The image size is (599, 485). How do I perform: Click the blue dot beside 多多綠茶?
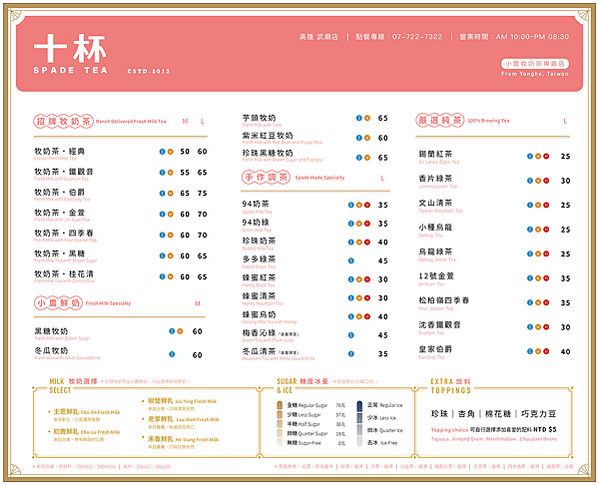tap(351, 261)
